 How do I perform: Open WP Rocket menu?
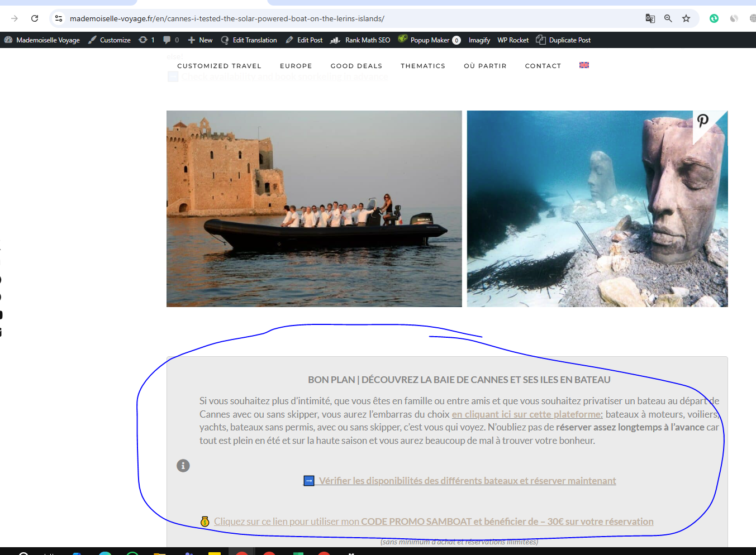click(x=513, y=40)
